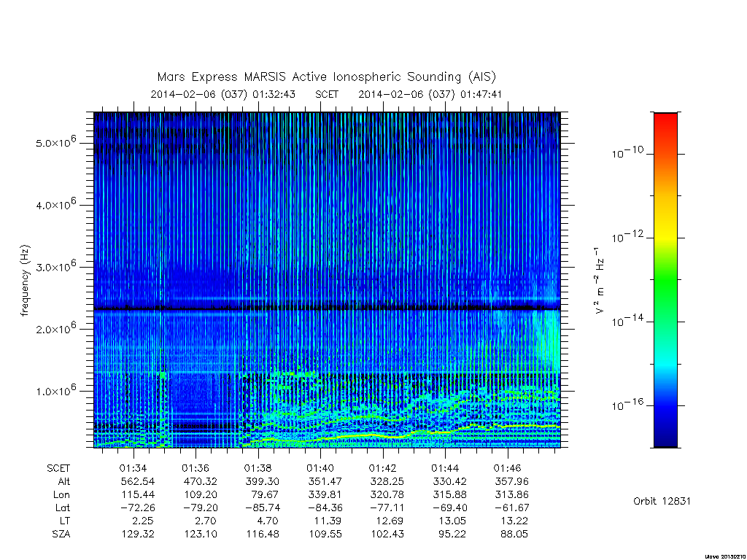Click the color bar units label
Viewport: 747px width, 560px height.
(600, 281)
